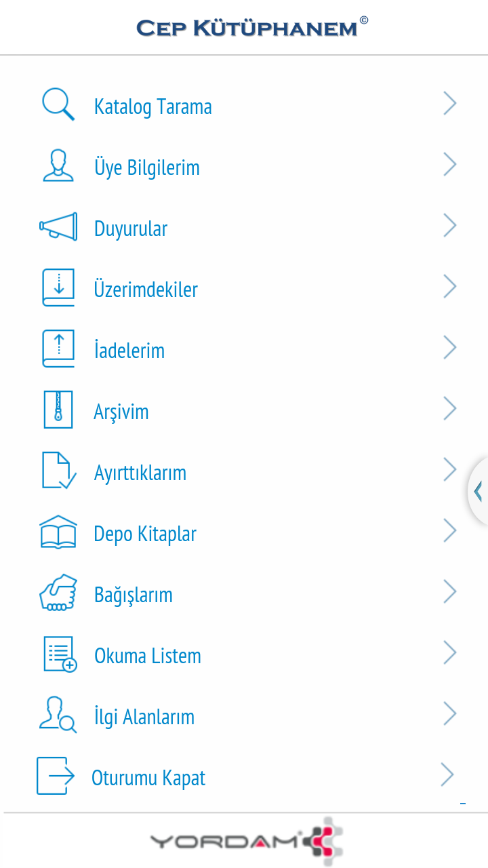Click the person with magnifier interests icon

(x=58, y=715)
